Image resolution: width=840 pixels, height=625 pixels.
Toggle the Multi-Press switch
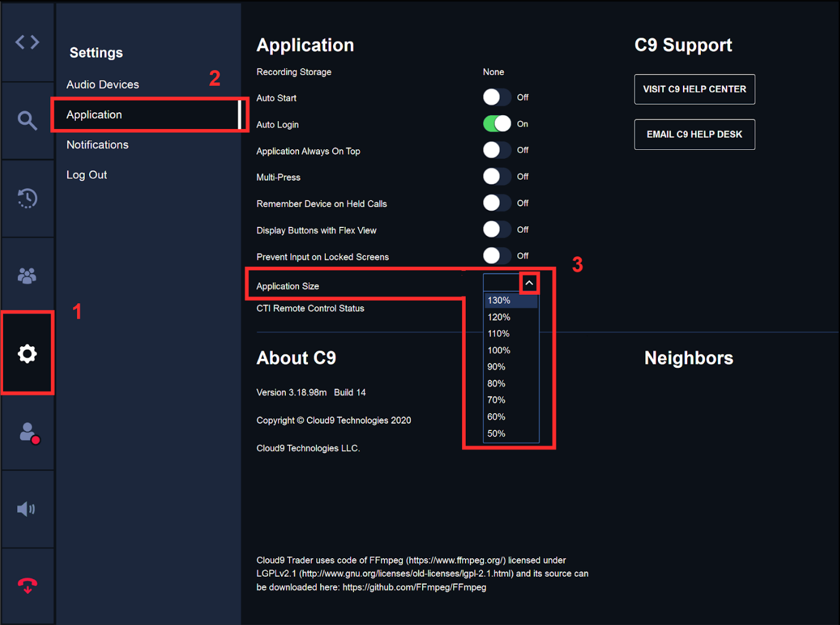pyautogui.click(x=497, y=177)
